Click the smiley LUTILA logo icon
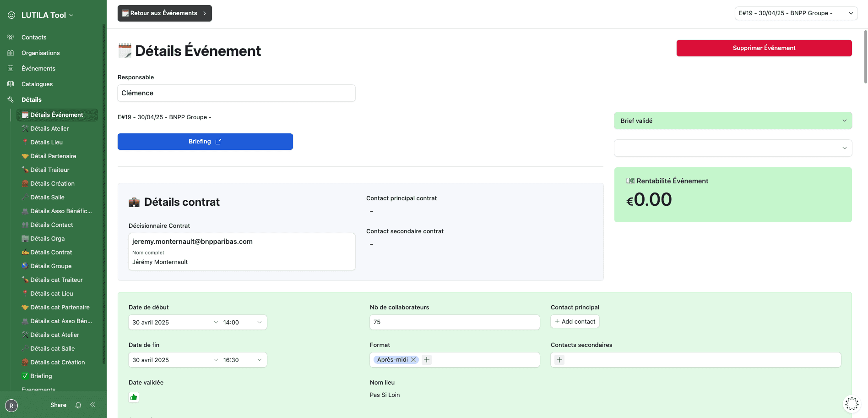The height and width of the screenshot is (418, 868). (x=11, y=15)
